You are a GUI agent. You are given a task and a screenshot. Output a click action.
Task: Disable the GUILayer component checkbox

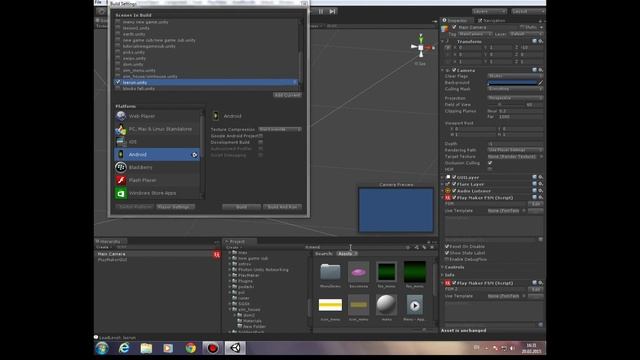click(x=454, y=178)
